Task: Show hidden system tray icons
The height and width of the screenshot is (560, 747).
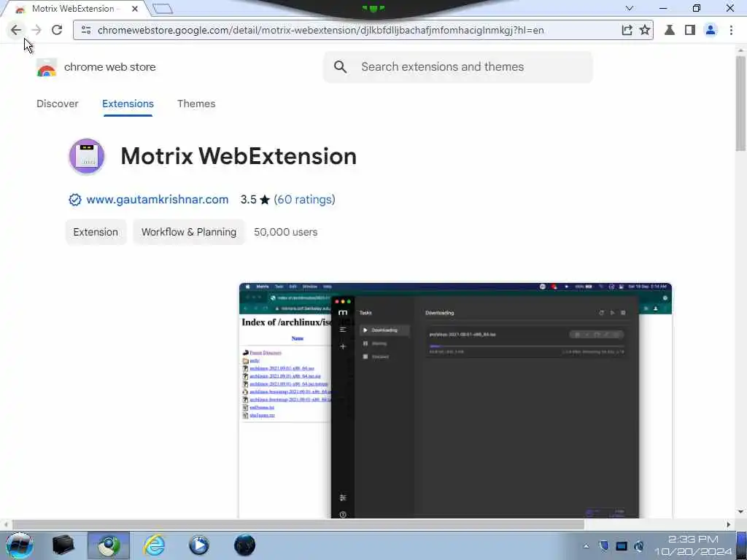Action: point(586,545)
